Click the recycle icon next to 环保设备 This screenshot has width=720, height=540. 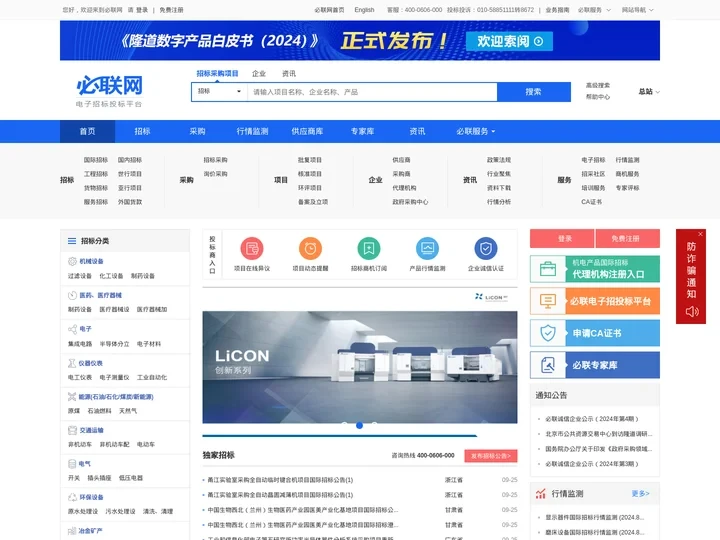coord(72,497)
